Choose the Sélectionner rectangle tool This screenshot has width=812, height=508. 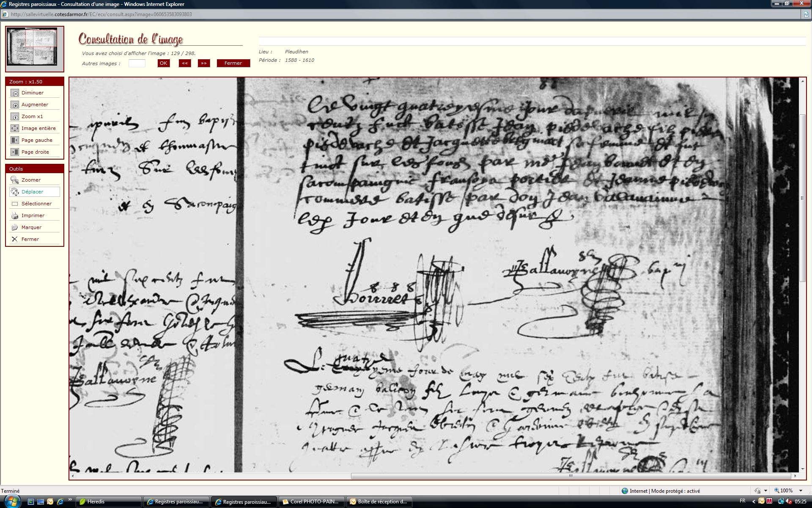tap(15, 204)
